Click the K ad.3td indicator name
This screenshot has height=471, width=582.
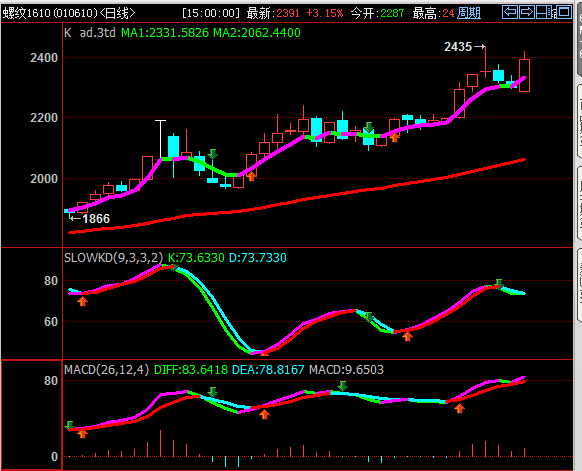pos(90,33)
